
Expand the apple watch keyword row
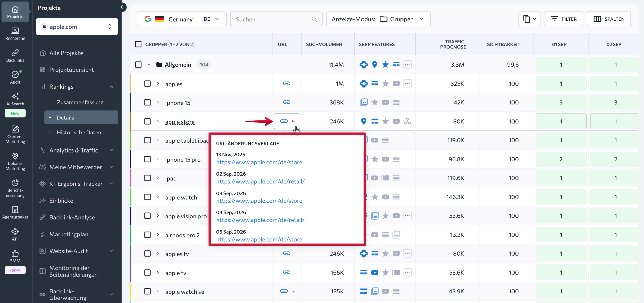click(x=158, y=197)
